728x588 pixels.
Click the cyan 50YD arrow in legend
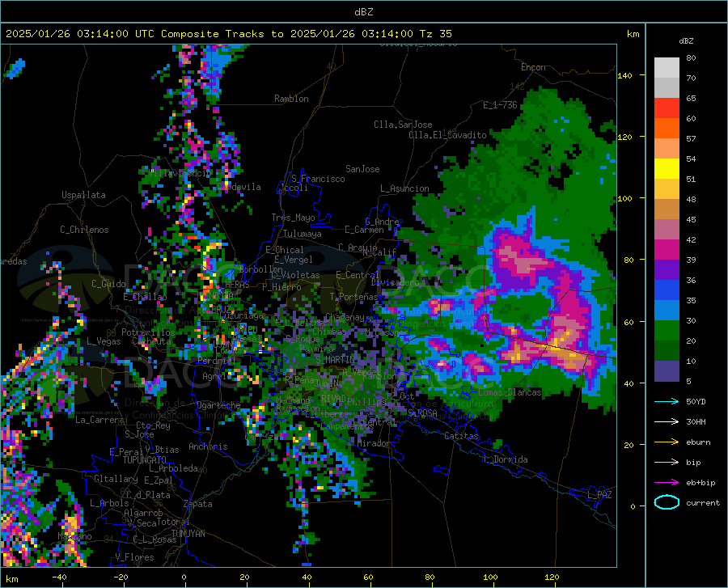tap(667, 401)
